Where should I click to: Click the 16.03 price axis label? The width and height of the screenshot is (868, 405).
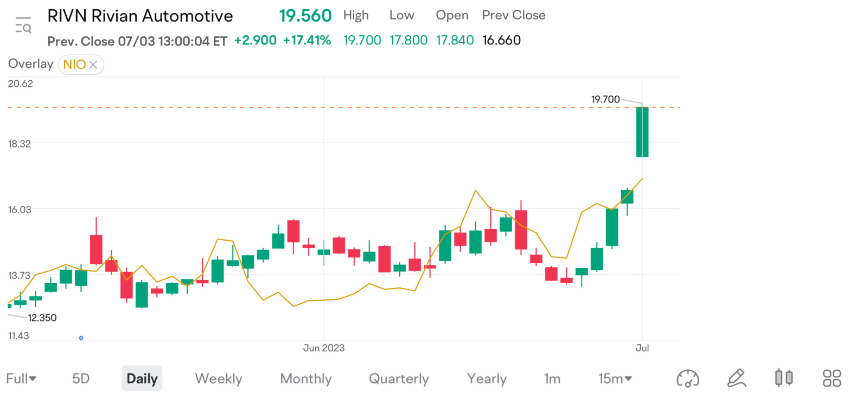pyautogui.click(x=20, y=209)
